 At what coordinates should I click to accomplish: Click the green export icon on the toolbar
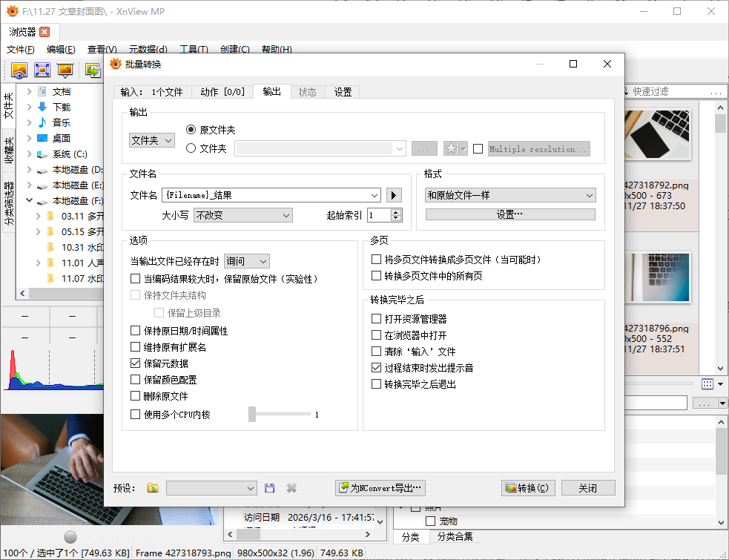coord(93,70)
